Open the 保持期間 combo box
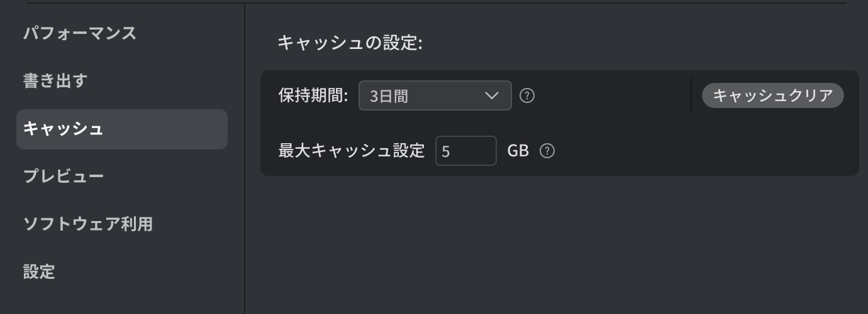 [x=435, y=96]
